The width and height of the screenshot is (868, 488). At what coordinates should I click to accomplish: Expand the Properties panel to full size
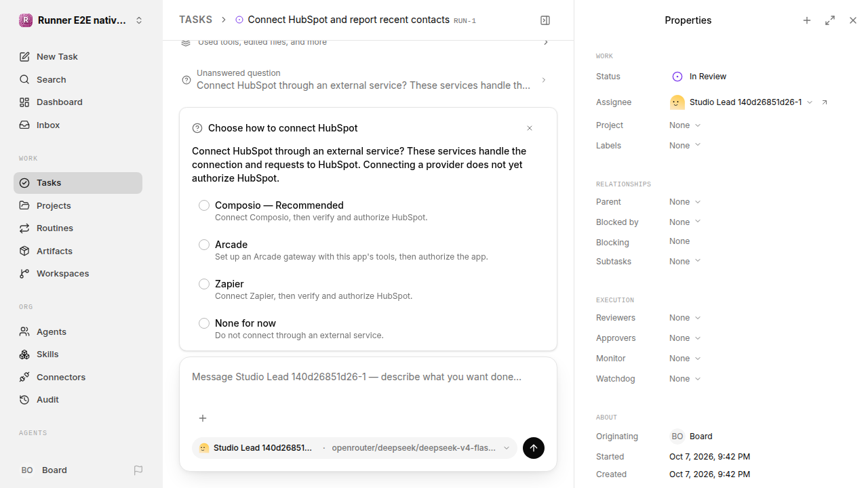pyautogui.click(x=830, y=20)
